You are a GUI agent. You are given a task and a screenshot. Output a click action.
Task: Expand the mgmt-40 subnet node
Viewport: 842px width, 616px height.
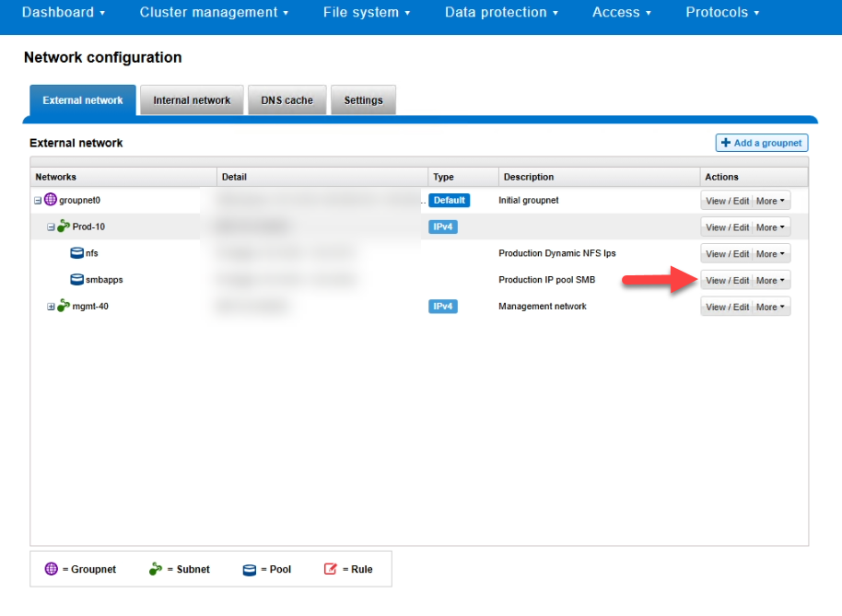coord(52,307)
